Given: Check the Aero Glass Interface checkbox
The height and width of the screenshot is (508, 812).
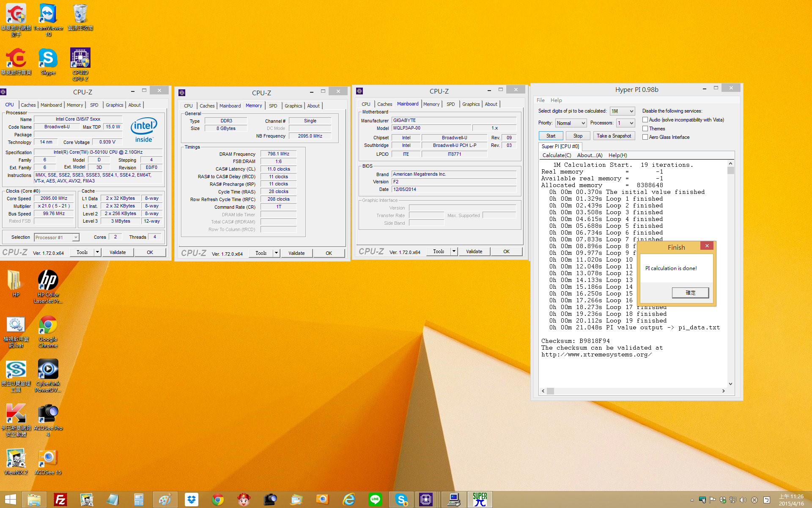Looking at the screenshot, I should coord(645,137).
